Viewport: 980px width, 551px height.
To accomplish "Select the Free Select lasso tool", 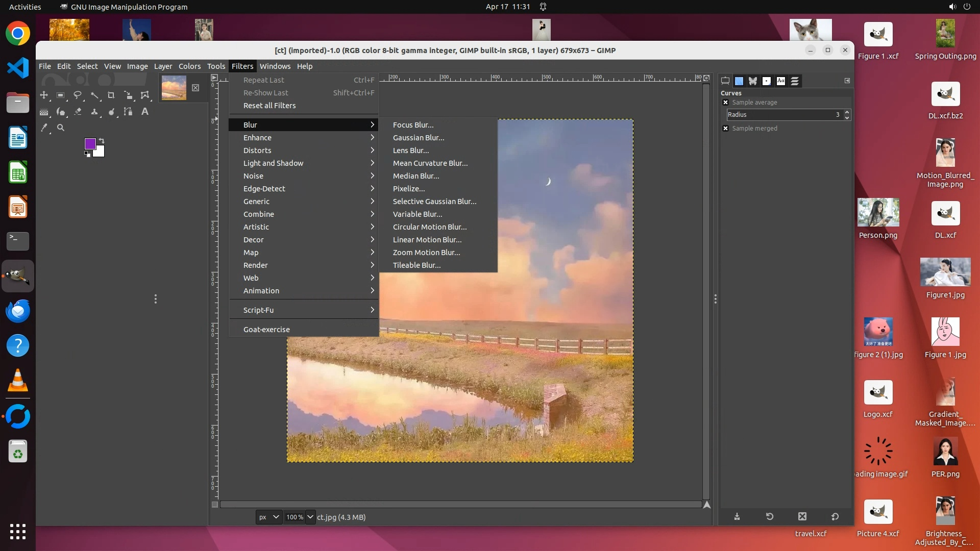I will click(78, 95).
